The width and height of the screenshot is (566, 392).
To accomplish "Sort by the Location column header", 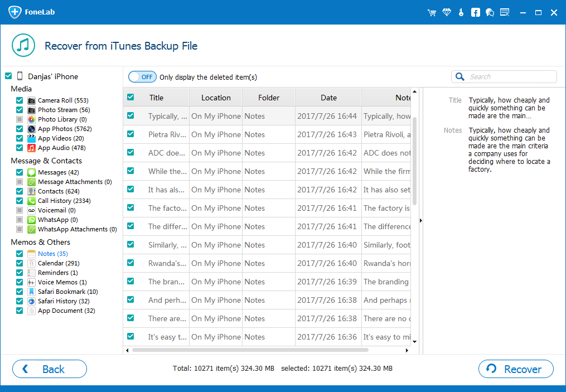I will pos(216,98).
